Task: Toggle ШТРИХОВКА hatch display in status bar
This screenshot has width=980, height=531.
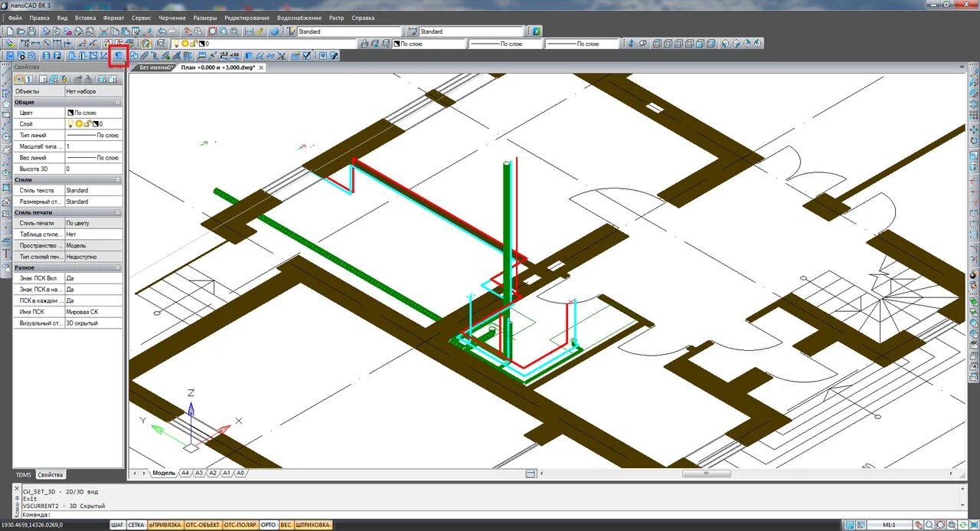Action: [x=312, y=525]
